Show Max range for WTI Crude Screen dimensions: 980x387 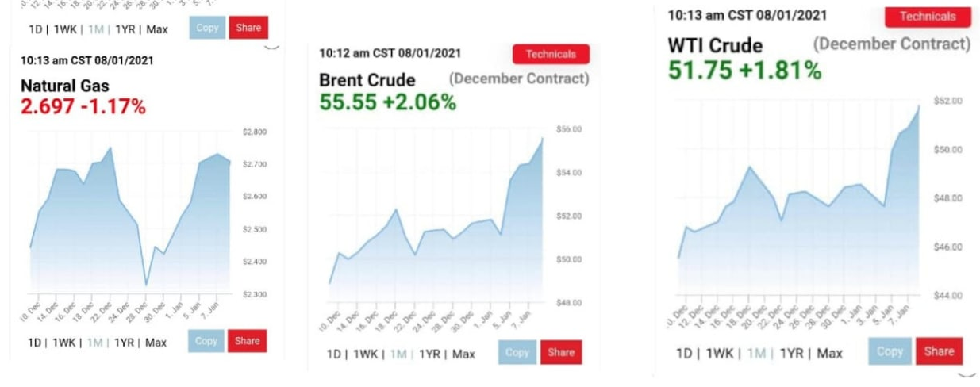829,353
